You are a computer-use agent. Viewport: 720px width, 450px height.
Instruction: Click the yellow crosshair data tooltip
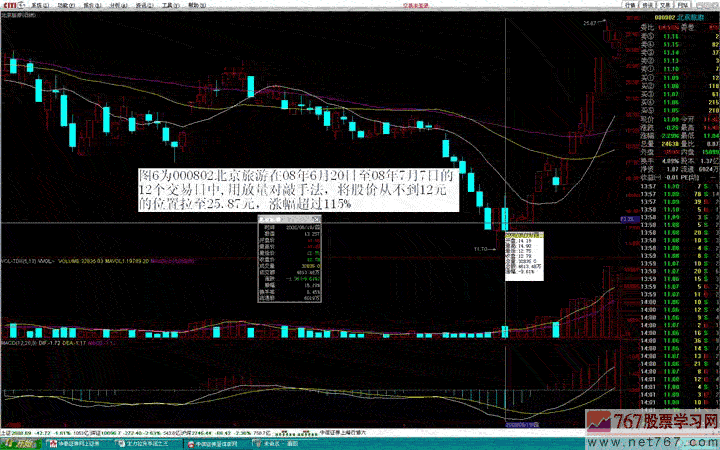pos(524,256)
